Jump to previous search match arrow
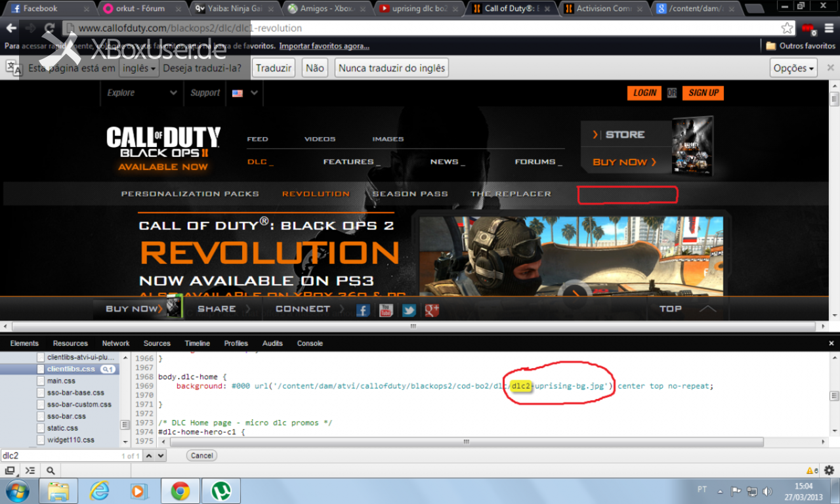Screen dimensions: 840x504 [149, 455]
